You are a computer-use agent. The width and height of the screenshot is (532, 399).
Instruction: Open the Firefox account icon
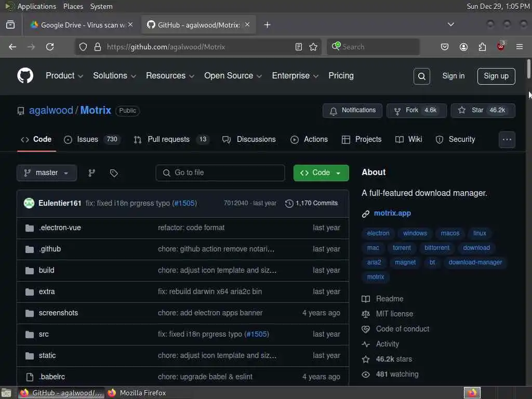coord(463,47)
